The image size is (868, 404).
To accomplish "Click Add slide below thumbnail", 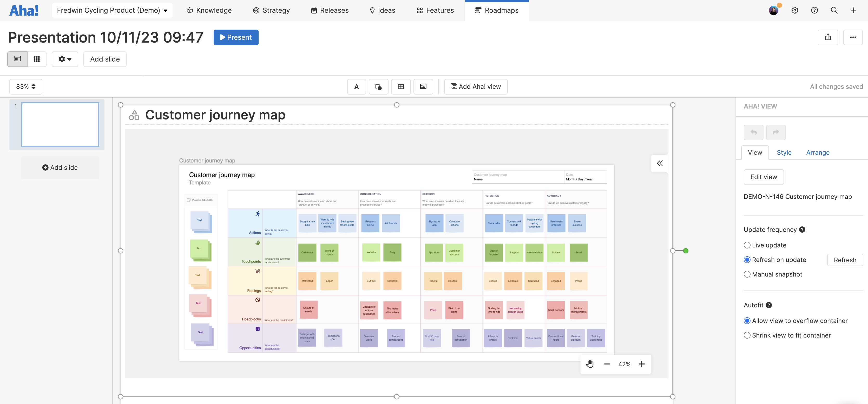I will tap(60, 167).
